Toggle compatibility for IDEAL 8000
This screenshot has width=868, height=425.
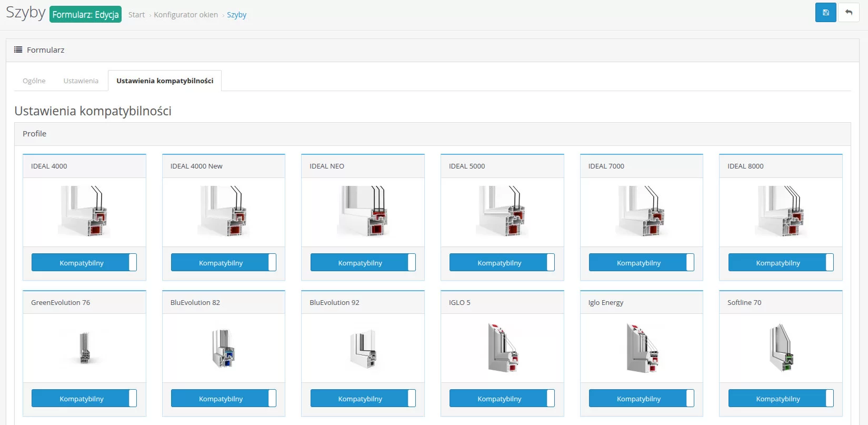coord(781,262)
